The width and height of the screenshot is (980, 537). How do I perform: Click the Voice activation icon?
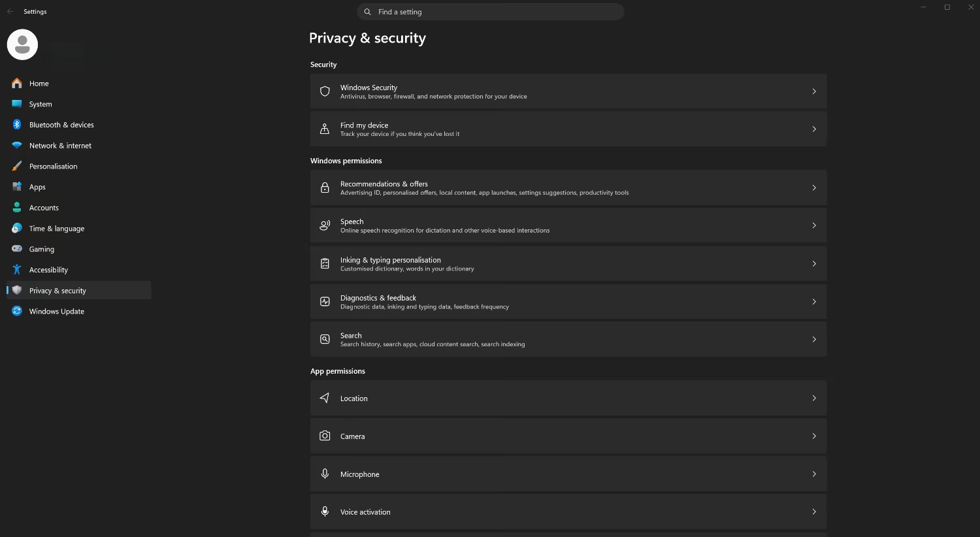[325, 512]
